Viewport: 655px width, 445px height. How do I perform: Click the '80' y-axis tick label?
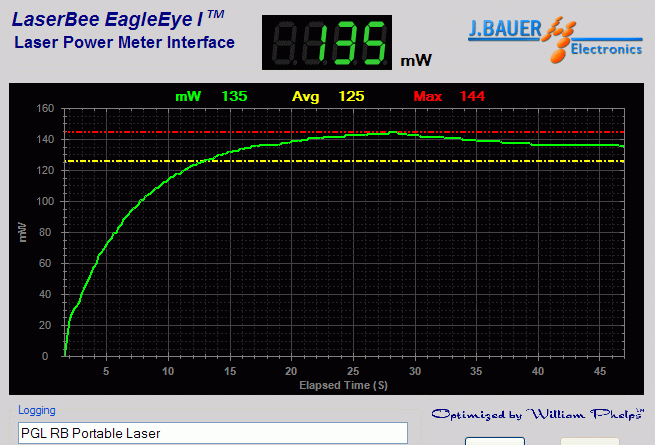click(x=45, y=232)
